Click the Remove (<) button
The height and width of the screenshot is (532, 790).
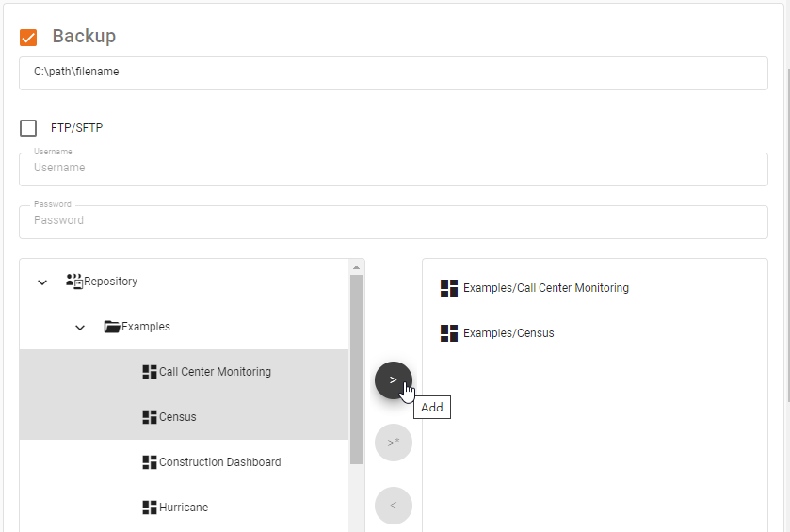[394, 506]
